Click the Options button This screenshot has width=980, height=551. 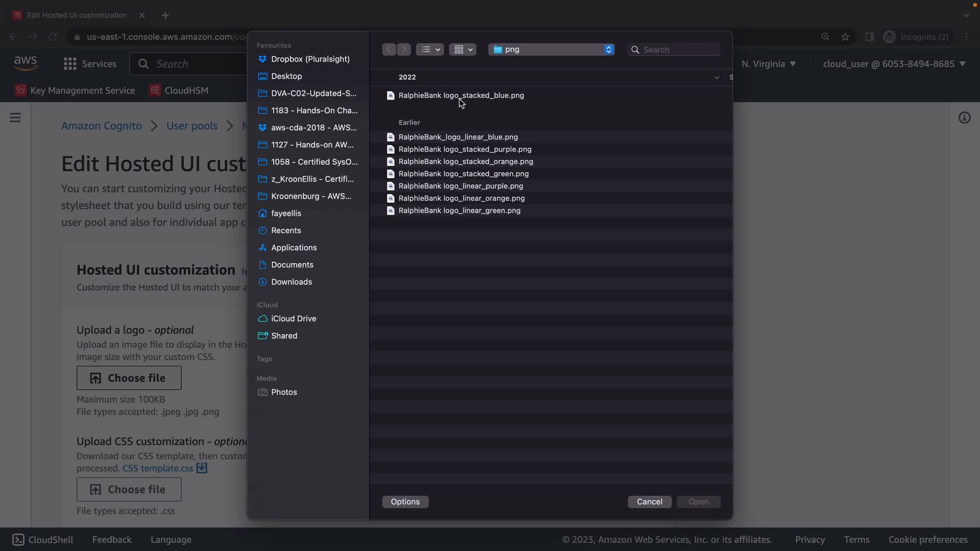[405, 502]
